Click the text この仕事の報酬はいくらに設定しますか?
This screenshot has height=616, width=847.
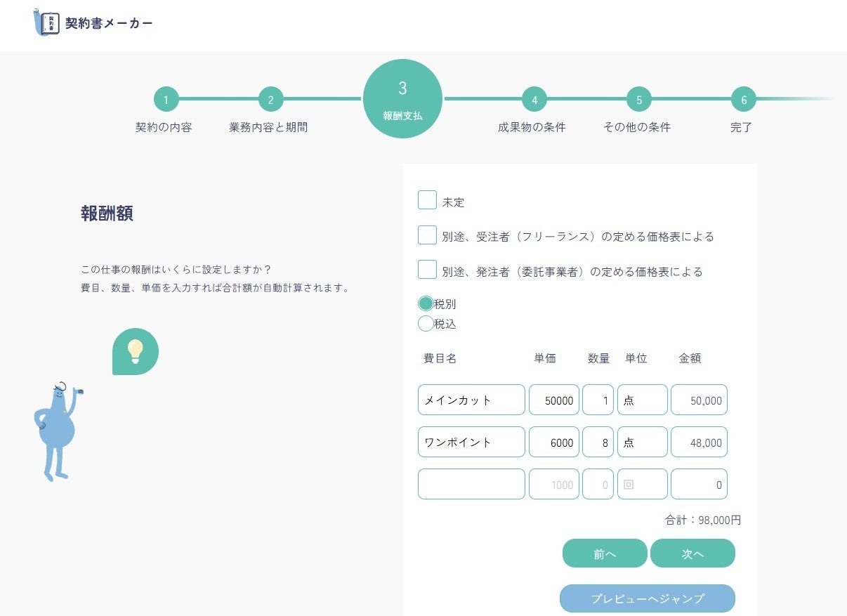pyautogui.click(x=176, y=270)
